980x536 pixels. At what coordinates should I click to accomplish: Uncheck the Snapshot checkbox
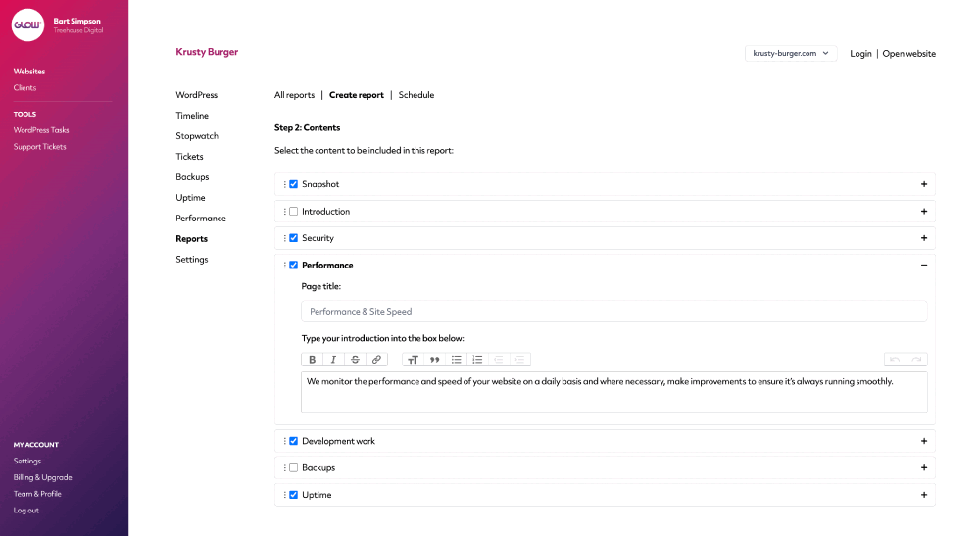[x=294, y=184]
